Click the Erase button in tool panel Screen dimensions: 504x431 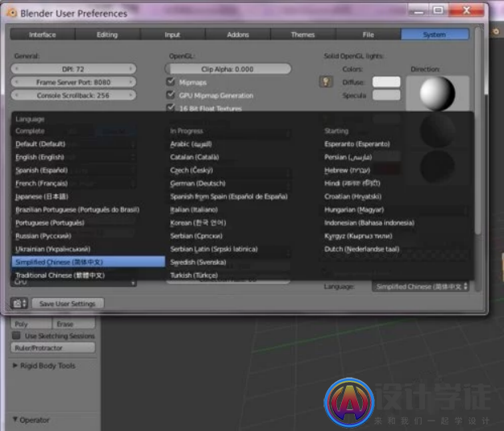click(x=74, y=324)
